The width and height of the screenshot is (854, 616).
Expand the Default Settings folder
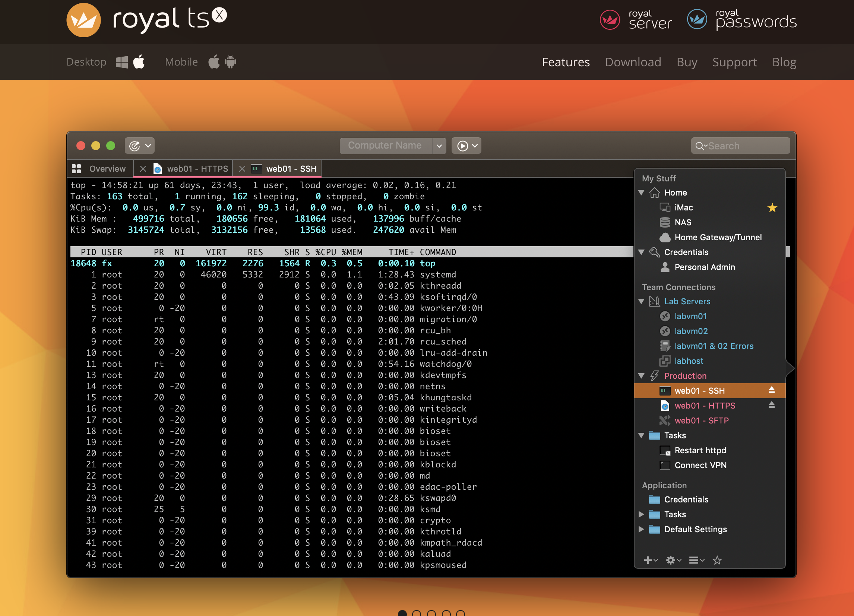point(642,529)
